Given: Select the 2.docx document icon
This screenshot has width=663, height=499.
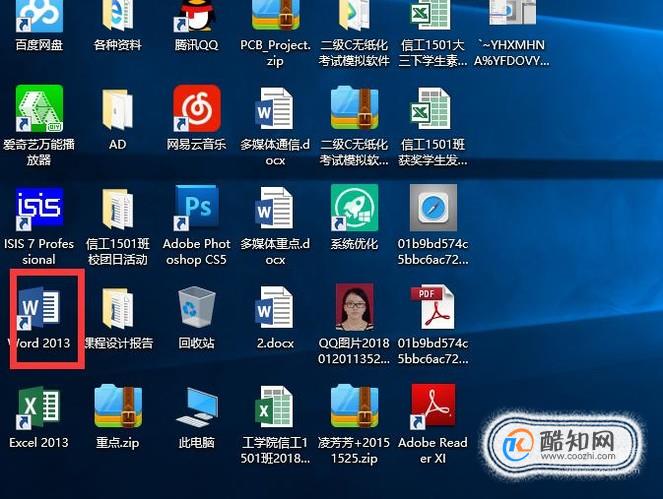Looking at the screenshot, I should (275, 307).
